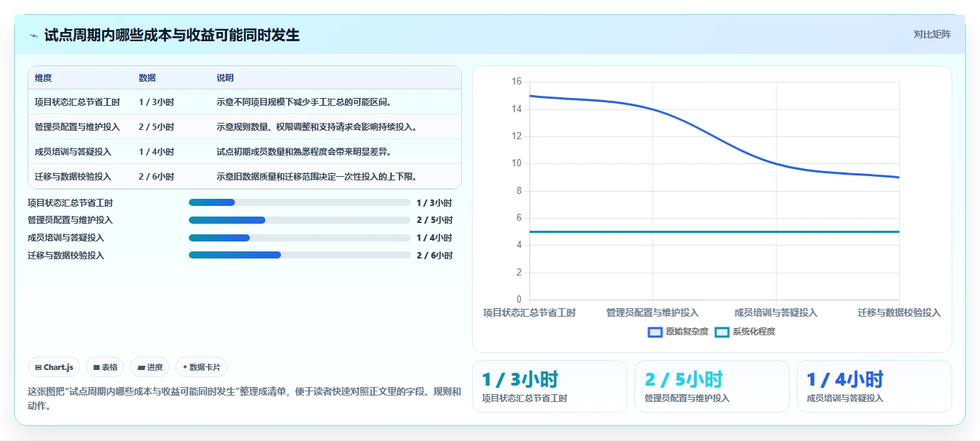Screen dimensions: 980x441
Task: Click table value 2 / 5小时
Action: 156,127
